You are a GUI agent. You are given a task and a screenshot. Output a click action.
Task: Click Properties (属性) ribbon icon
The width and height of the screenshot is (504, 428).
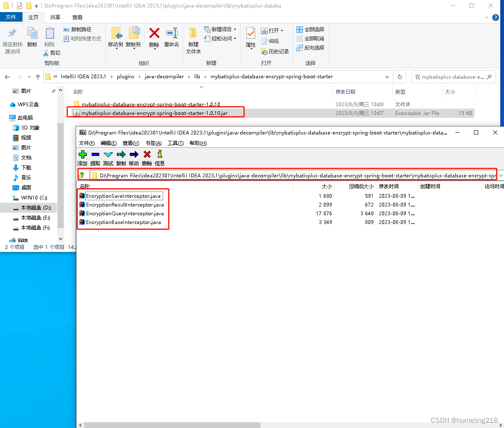(x=251, y=33)
